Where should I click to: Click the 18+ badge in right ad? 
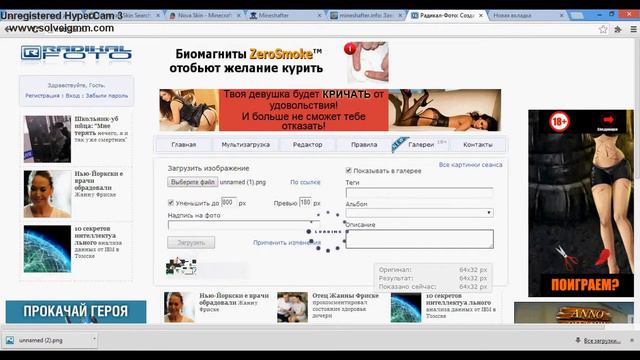click(559, 122)
